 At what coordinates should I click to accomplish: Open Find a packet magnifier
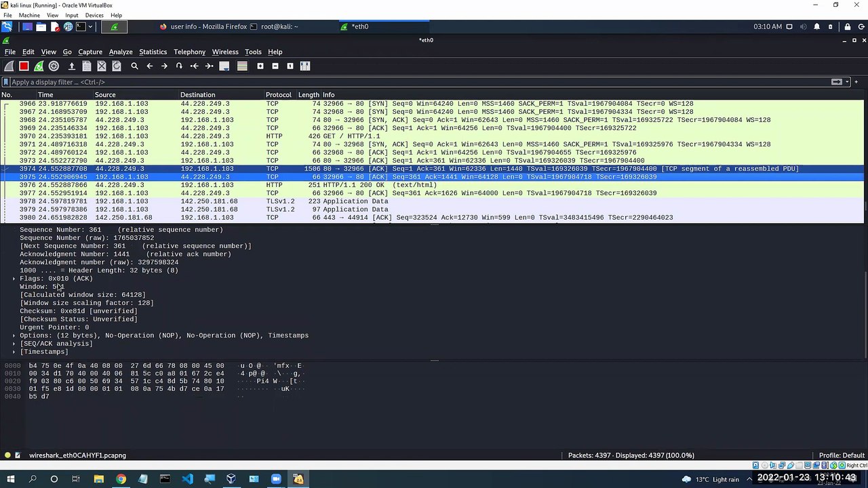[134, 66]
